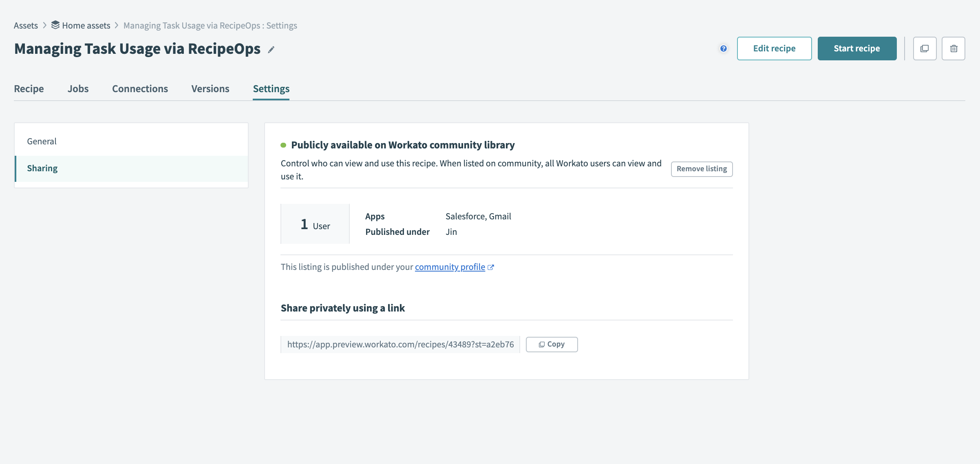980x464 pixels.
Task: Click Edit recipe button
Action: (x=775, y=48)
